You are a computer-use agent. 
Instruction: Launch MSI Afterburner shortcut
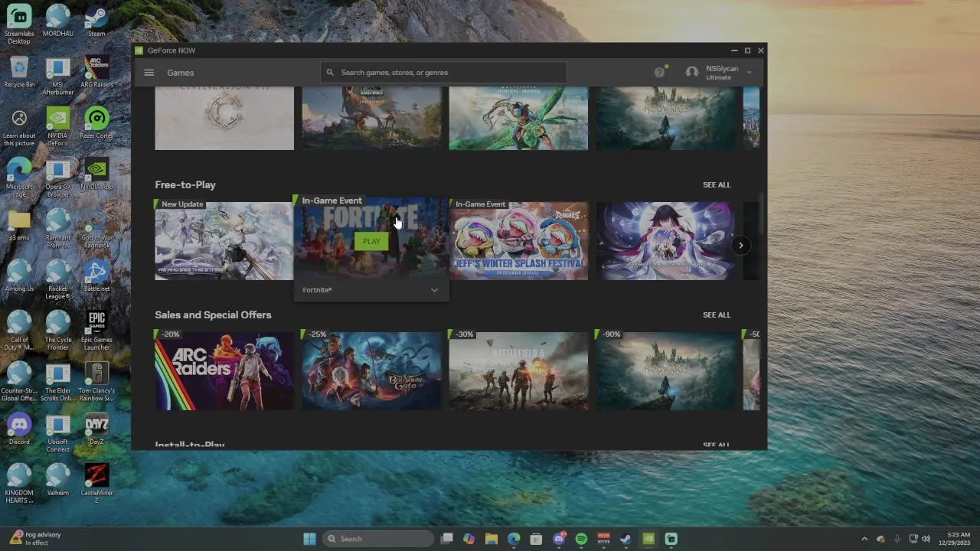[58, 75]
